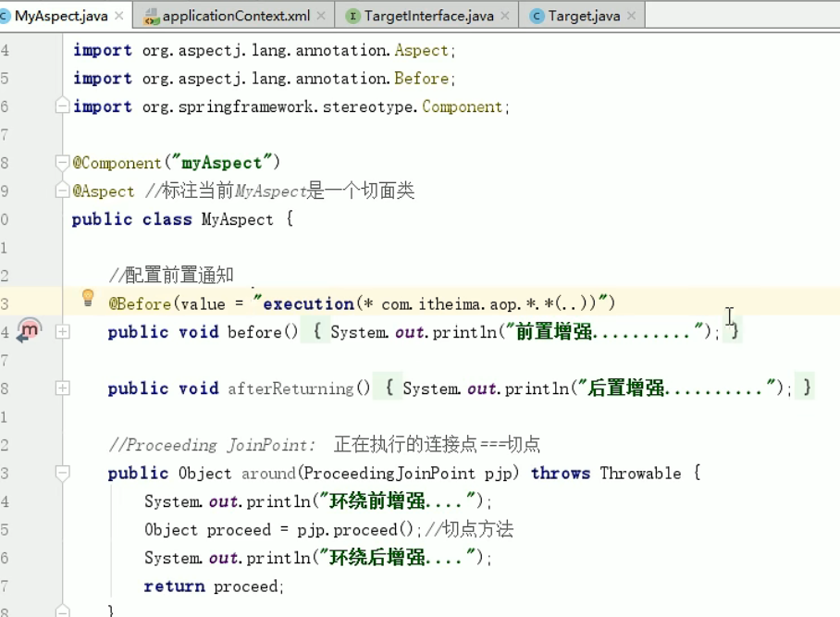This screenshot has height=617, width=840.
Task: Click the before() method name
Action: coord(254,332)
